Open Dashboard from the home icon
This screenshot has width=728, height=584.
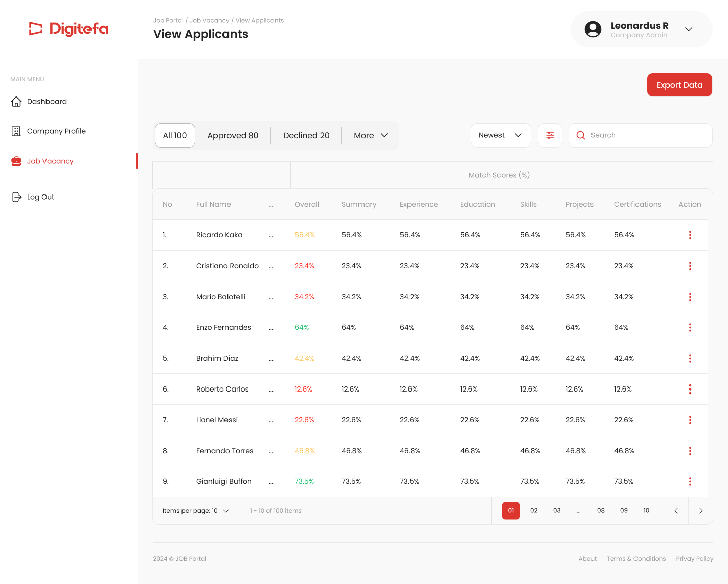coord(16,102)
